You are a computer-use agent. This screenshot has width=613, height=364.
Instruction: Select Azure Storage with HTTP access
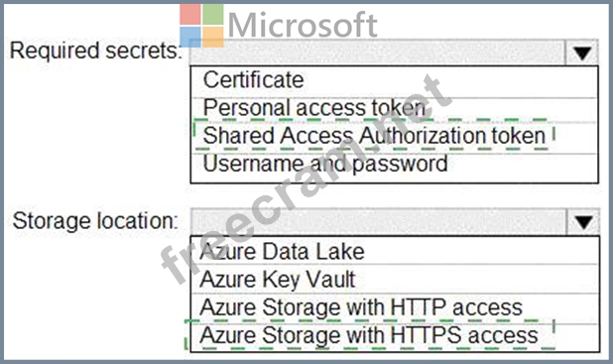[395, 307]
